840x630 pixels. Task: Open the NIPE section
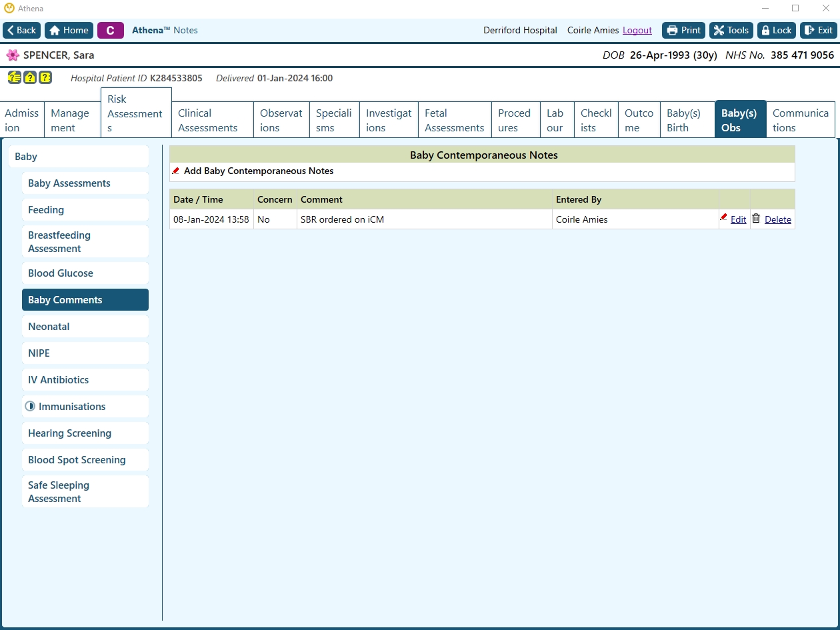85,353
